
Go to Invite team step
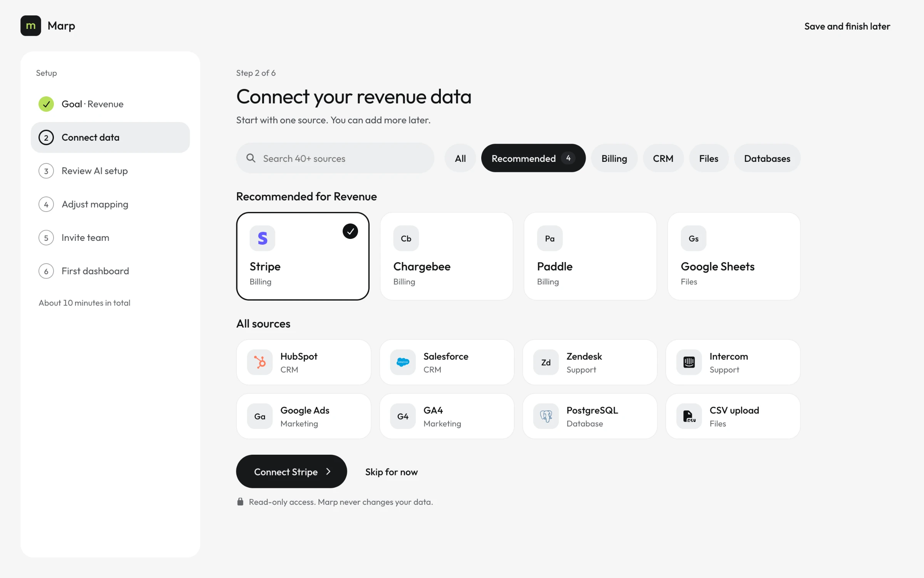(x=110, y=238)
